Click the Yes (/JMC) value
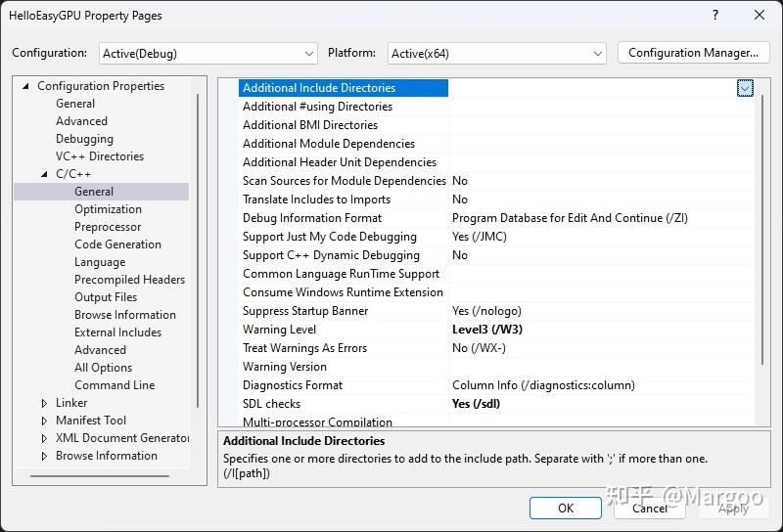The image size is (783, 532). click(x=480, y=237)
